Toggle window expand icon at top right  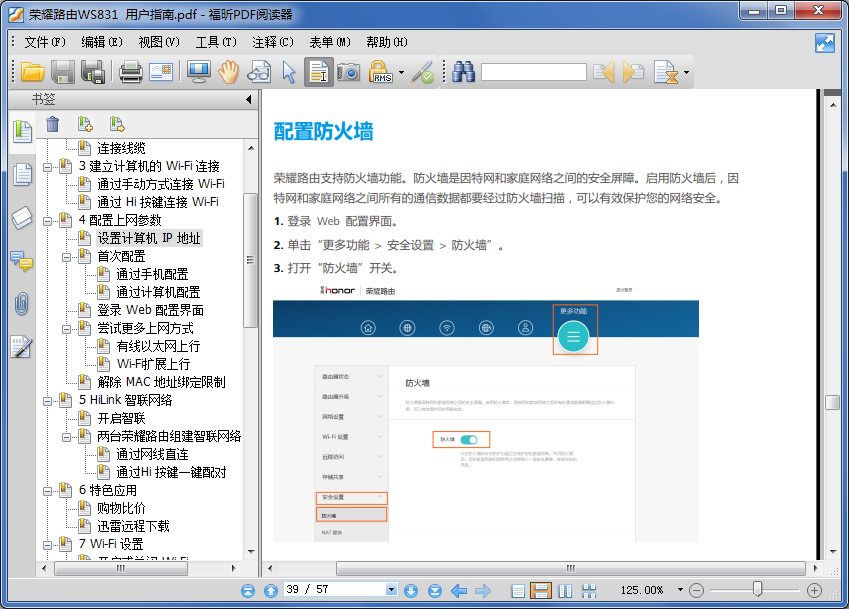[825, 43]
